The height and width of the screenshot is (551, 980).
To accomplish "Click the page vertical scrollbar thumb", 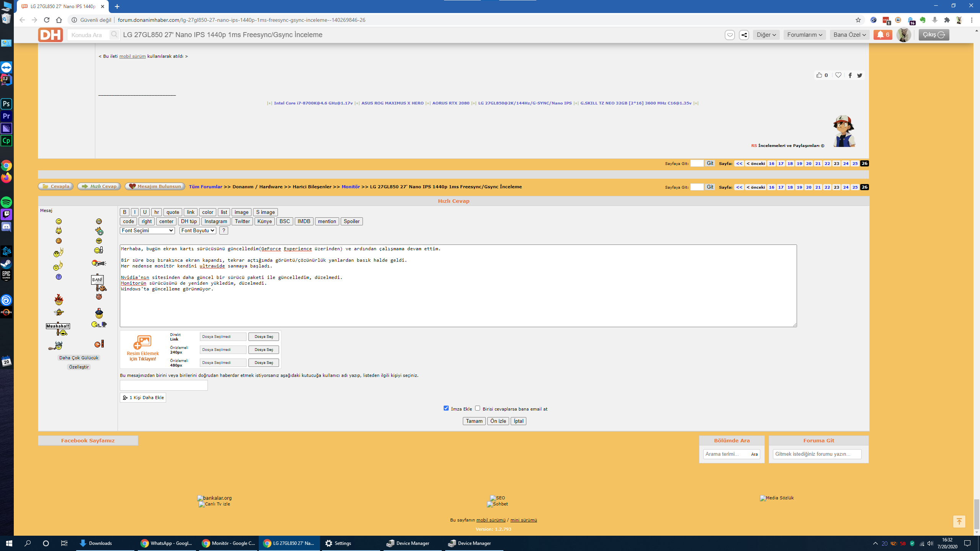I will (977, 514).
